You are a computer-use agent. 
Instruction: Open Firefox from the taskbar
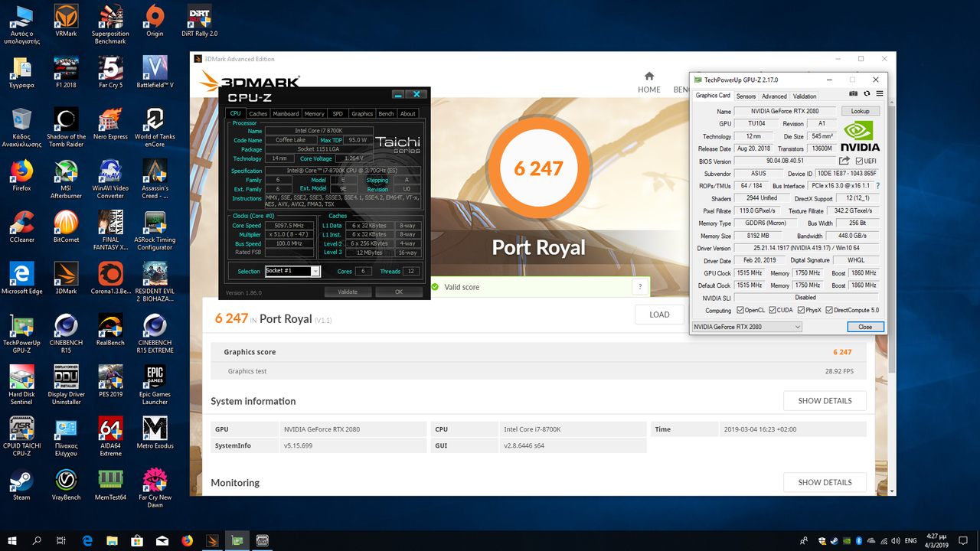coord(188,540)
